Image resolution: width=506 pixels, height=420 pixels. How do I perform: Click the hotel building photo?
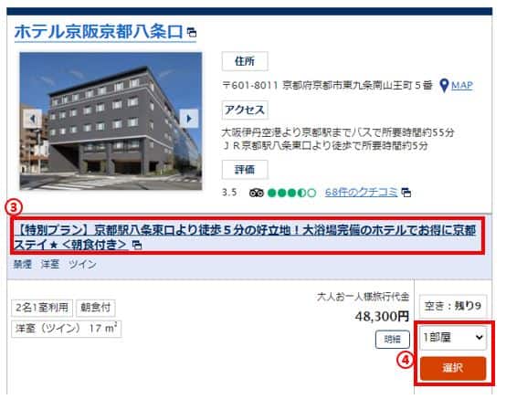pyautogui.click(x=111, y=121)
